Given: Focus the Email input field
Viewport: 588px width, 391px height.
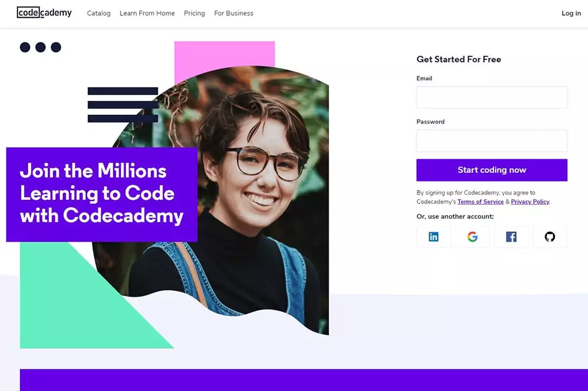Looking at the screenshot, I should pos(492,98).
